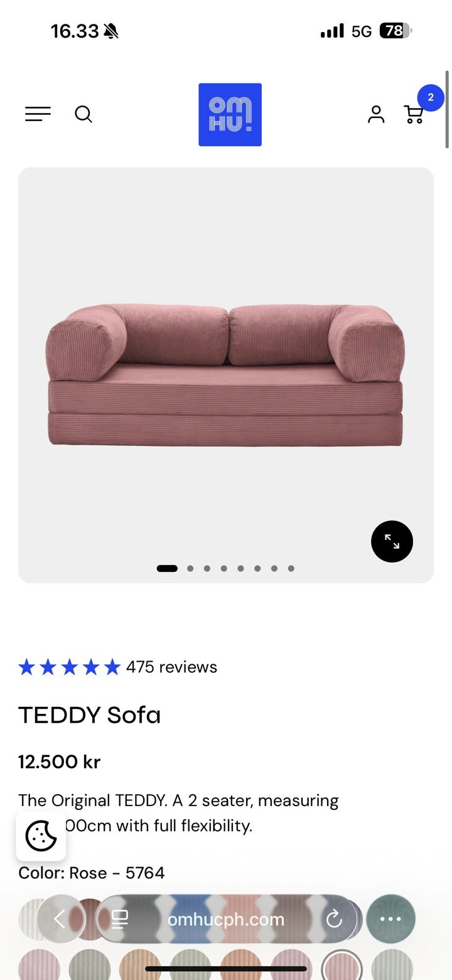Jump to the last product image dot
This screenshot has height=980, width=452.
[x=291, y=569]
